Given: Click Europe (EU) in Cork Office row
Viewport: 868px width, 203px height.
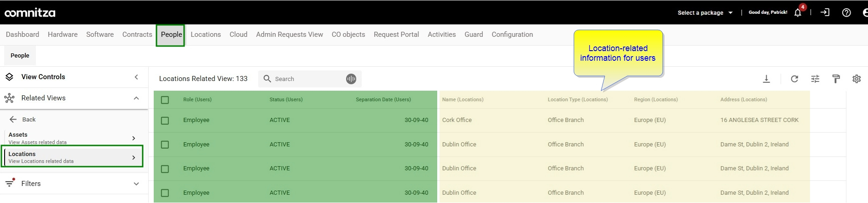Looking at the screenshot, I should tap(650, 120).
